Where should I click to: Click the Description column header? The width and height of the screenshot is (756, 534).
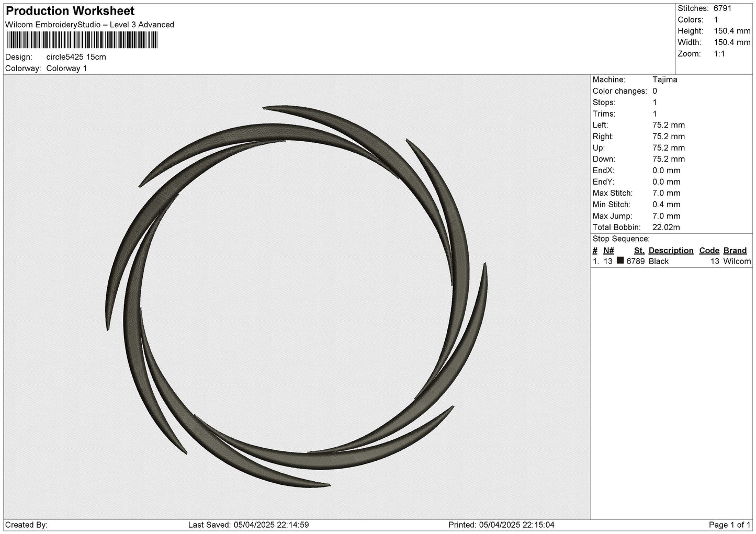(671, 251)
